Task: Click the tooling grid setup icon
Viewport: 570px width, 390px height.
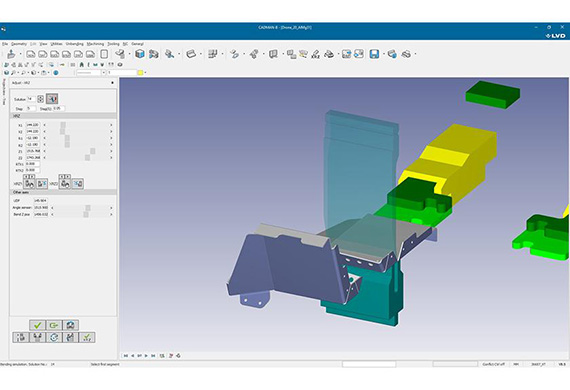Action: pyautogui.click(x=212, y=54)
